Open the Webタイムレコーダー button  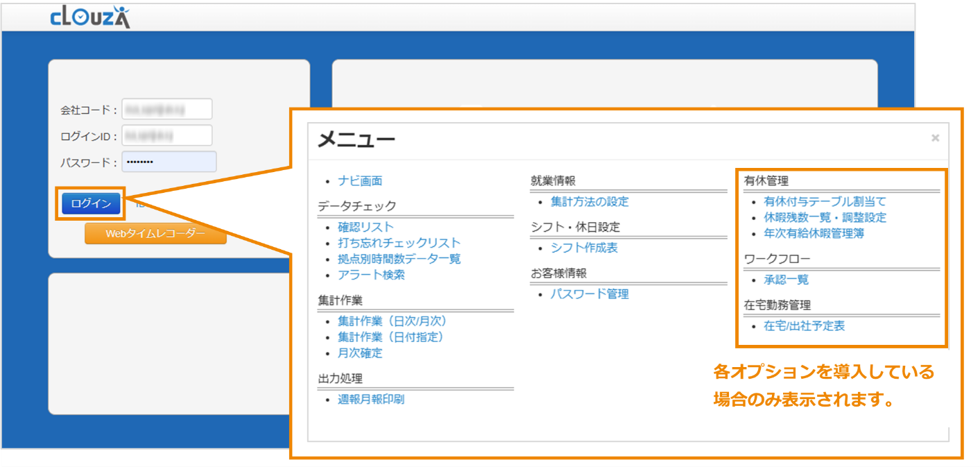tap(155, 234)
